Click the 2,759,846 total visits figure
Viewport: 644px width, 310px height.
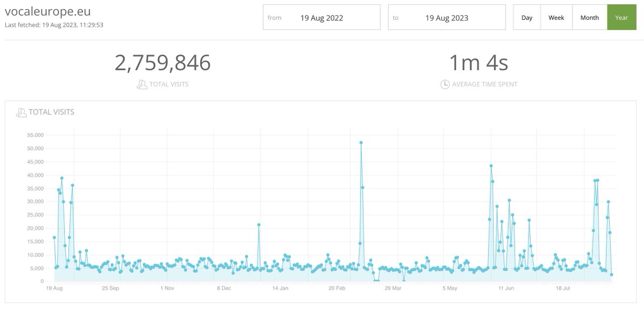pyautogui.click(x=163, y=63)
